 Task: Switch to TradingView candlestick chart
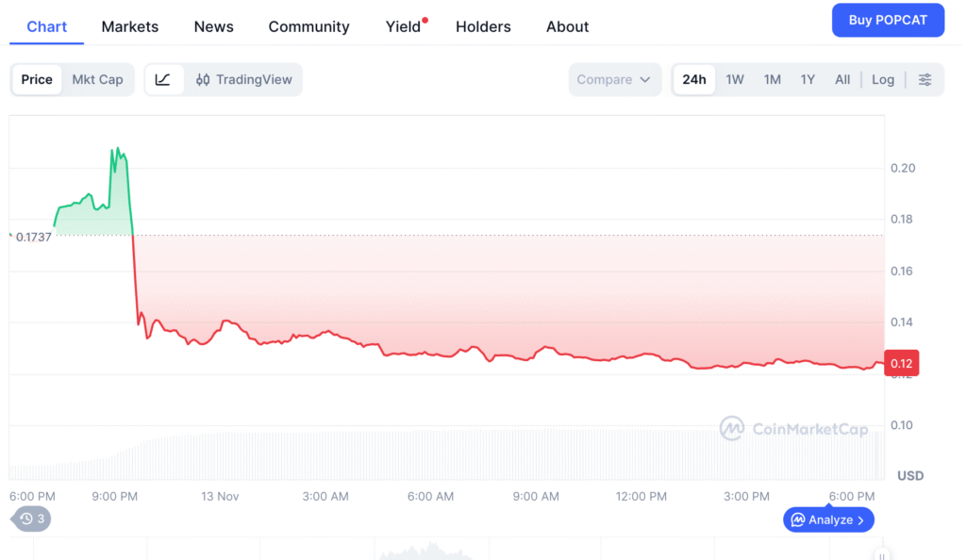244,80
